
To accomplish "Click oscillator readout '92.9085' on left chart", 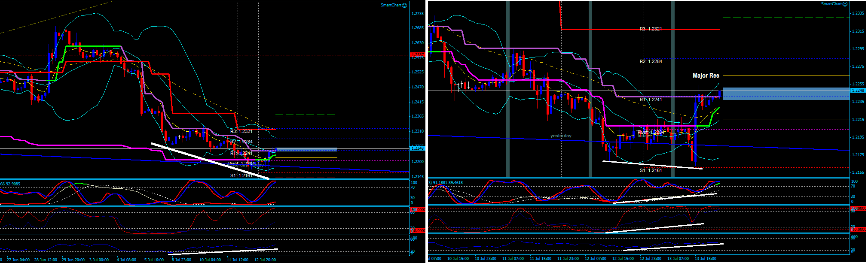I will click(13, 184).
